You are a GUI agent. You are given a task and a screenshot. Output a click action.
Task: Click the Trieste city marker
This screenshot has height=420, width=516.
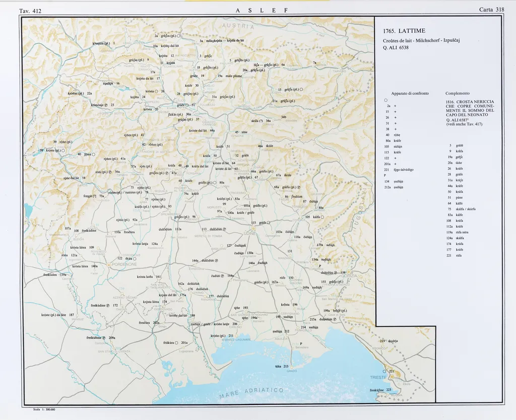[391, 377]
